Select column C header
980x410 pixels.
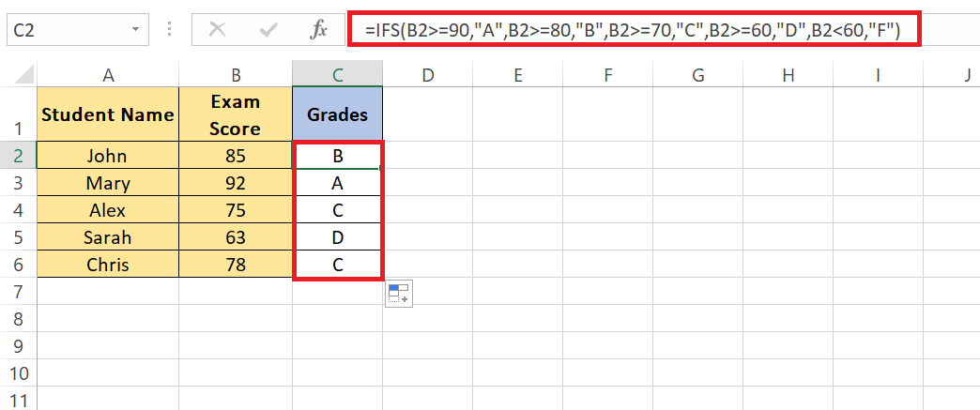pyautogui.click(x=338, y=75)
